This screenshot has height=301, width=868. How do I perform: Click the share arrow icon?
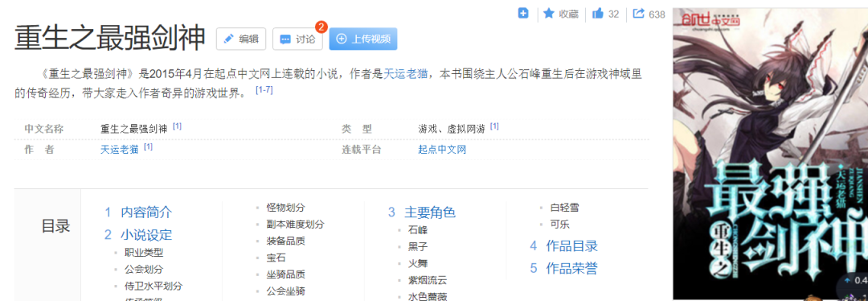pos(638,14)
